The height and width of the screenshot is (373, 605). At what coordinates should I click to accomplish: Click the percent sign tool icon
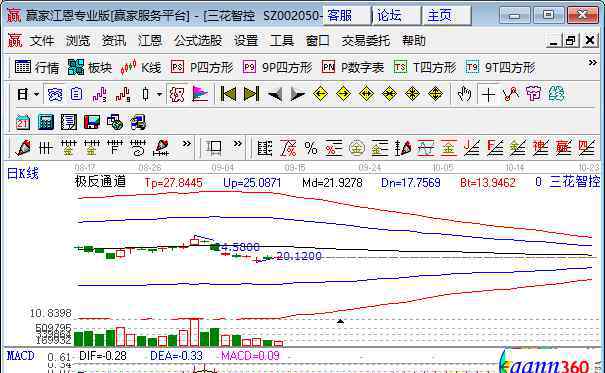(311, 148)
